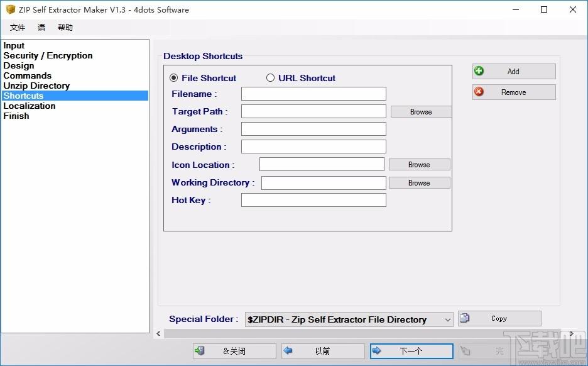
Task: Focus the Hot Key input field
Action: (313, 200)
